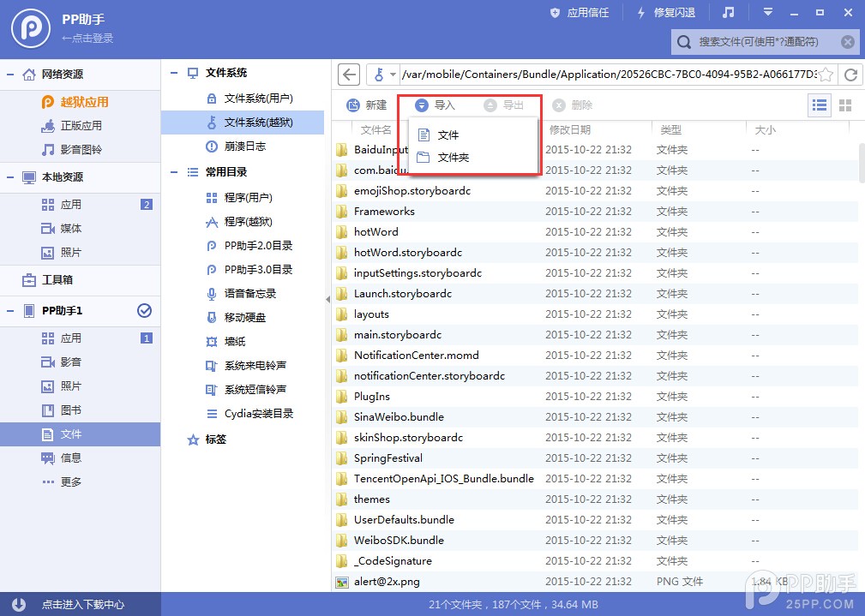Open local 媒体 item
The width and height of the screenshot is (865, 616).
coord(80,228)
